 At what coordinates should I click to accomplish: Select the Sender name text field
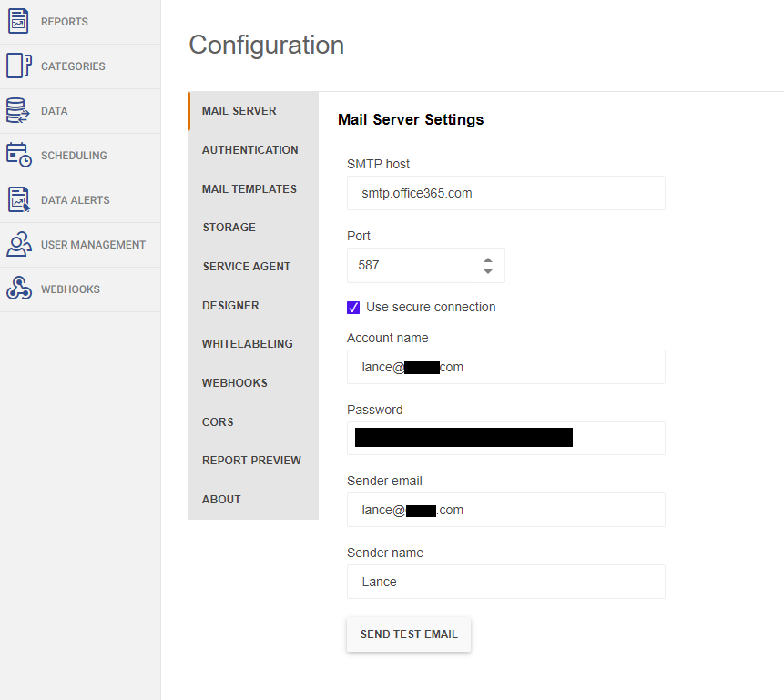pyautogui.click(x=505, y=582)
